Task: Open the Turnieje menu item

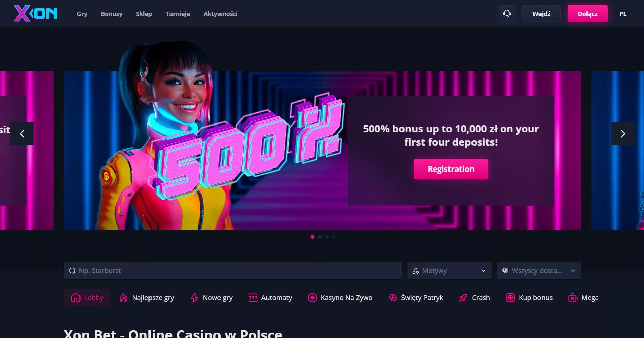Action: 178,14
